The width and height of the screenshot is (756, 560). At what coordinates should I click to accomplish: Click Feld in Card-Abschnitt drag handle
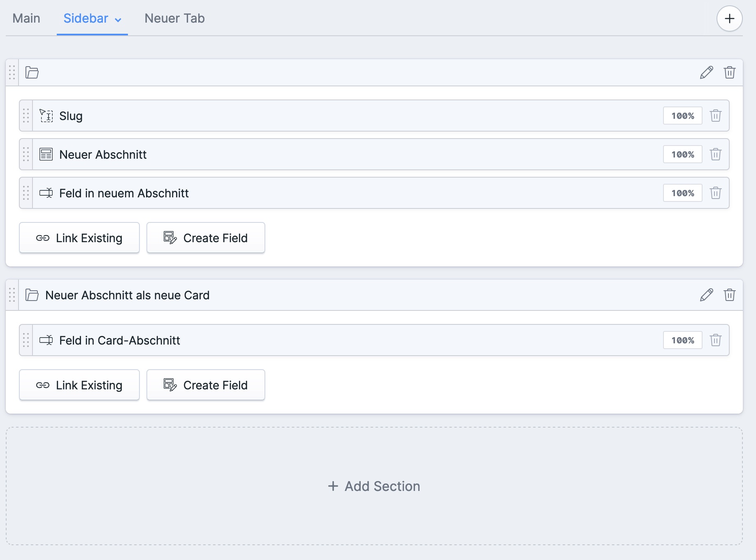(x=26, y=340)
